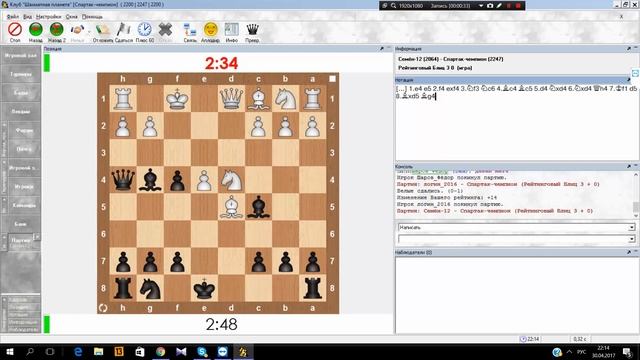The height and width of the screenshot is (360, 640).
Task: Pin the Консоль panel
Action: pos(629,167)
